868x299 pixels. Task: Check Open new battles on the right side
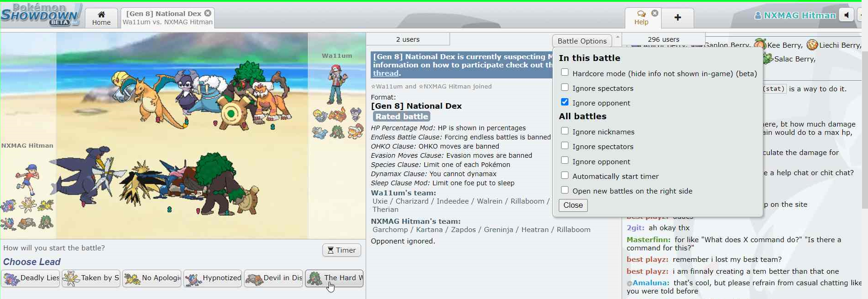[x=565, y=190]
